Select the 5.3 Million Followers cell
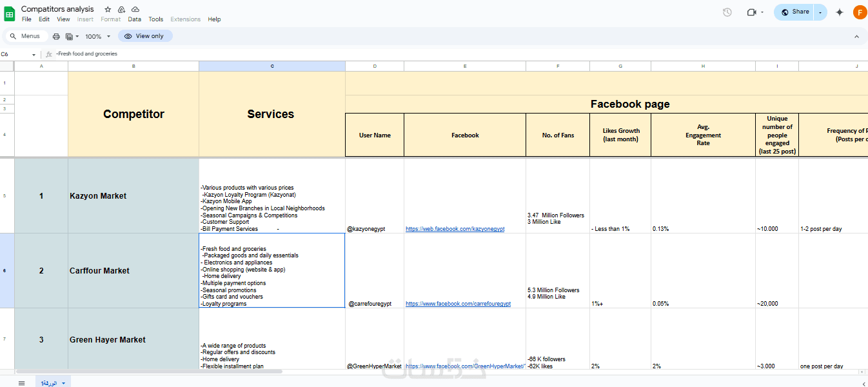The image size is (868, 387). click(x=558, y=271)
